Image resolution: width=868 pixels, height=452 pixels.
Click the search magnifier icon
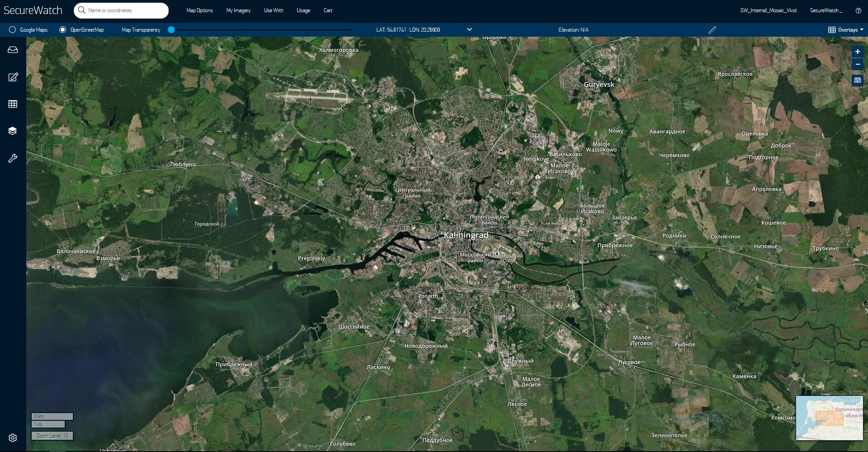coord(81,10)
